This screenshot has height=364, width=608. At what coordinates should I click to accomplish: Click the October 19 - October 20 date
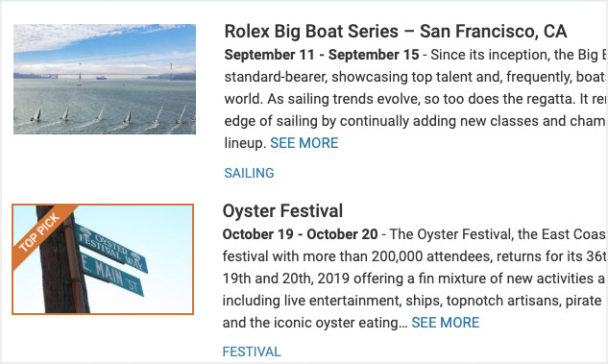coord(300,234)
